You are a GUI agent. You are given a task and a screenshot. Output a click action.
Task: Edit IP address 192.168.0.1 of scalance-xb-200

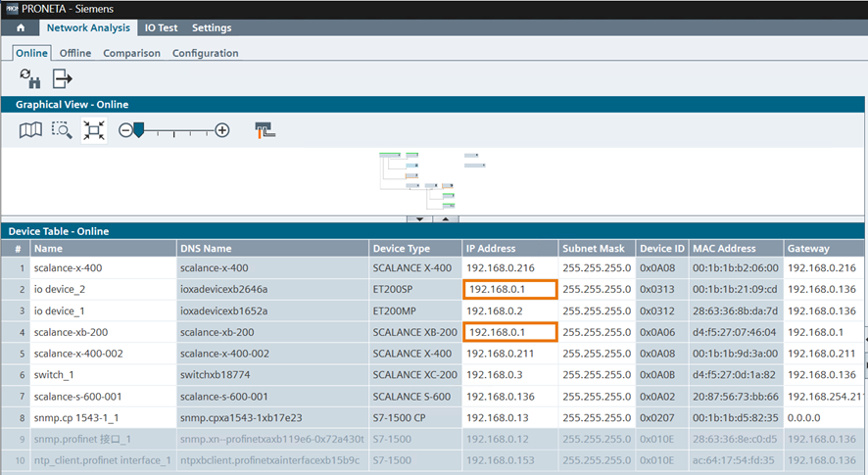(x=509, y=332)
